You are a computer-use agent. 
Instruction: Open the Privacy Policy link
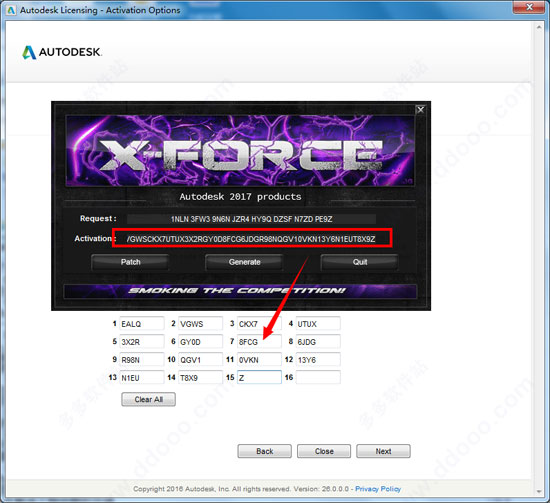click(x=378, y=489)
